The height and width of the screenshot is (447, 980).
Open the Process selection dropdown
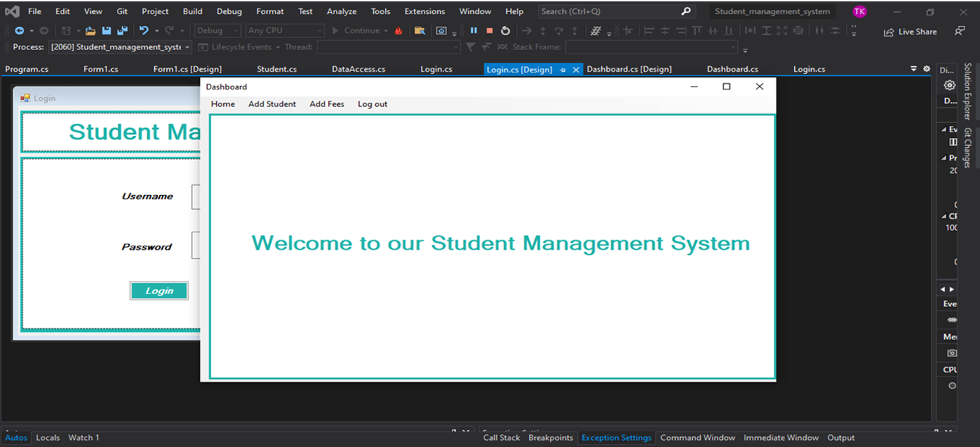[187, 47]
